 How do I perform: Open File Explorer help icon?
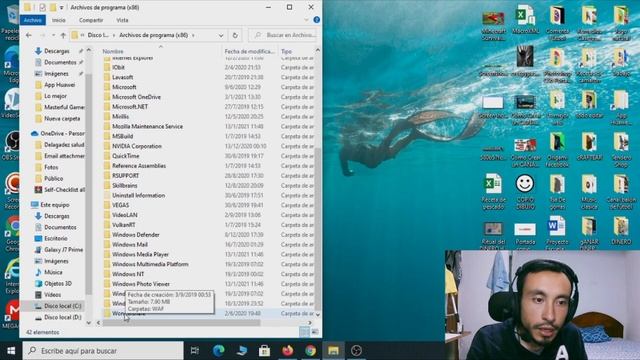316,20
